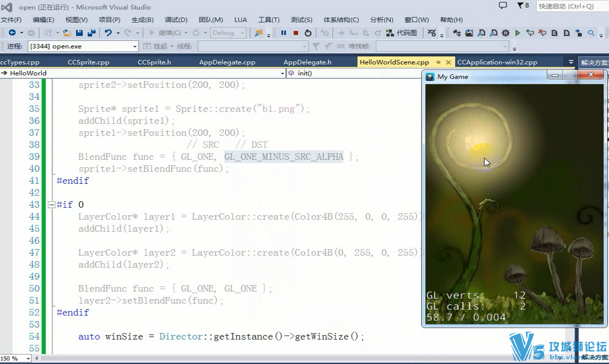Open the 团队(M) menu
The width and height of the screenshot is (609, 364).
[211, 19]
